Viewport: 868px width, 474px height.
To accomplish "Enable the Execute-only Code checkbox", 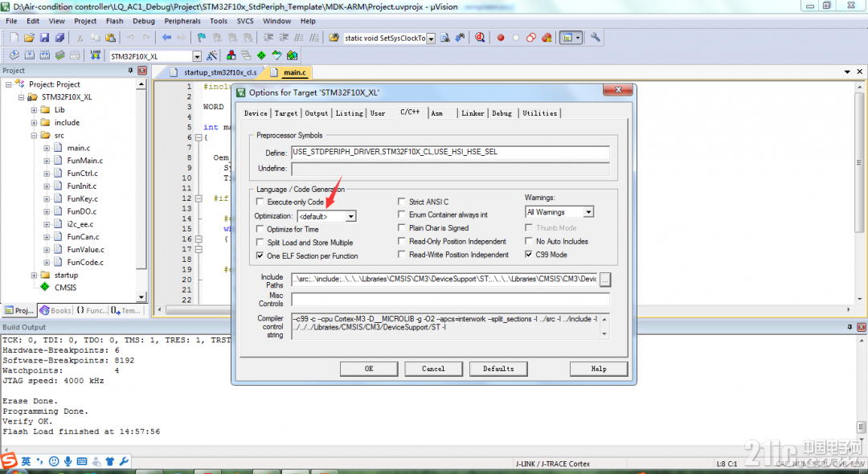I will (x=260, y=202).
